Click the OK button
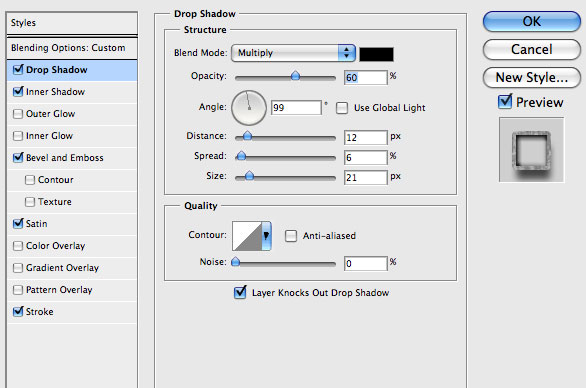586x388 pixels. 531,21
